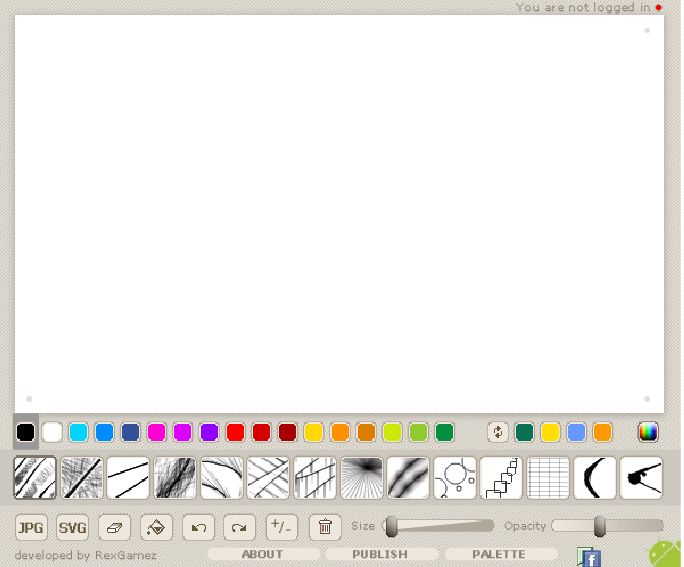684x567 pixels.
Task: Click the eraser tool icon
Action: [114, 527]
